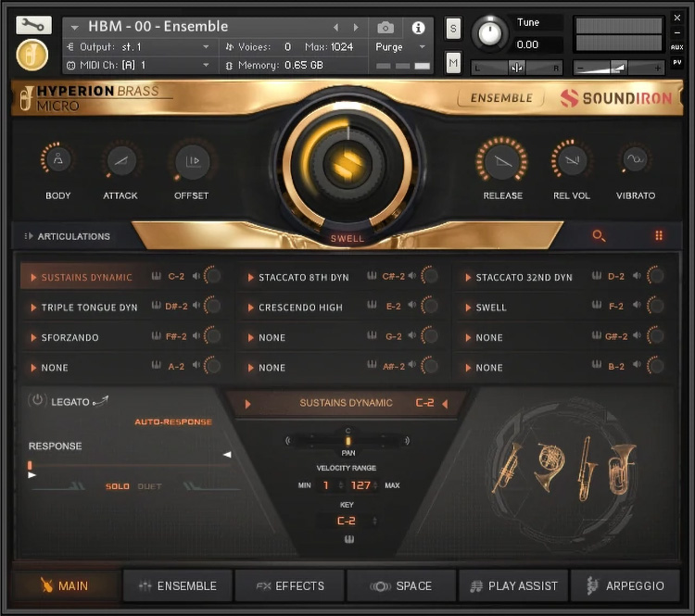Click the Tune knob
Image resolution: width=695 pixels, height=616 pixels.
pyautogui.click(x=490, y=33)
